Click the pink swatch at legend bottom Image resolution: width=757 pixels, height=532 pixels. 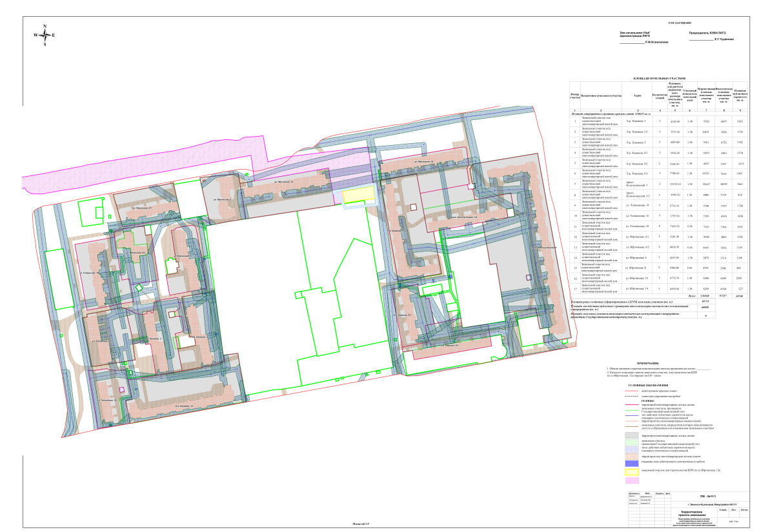coord(632,480)
